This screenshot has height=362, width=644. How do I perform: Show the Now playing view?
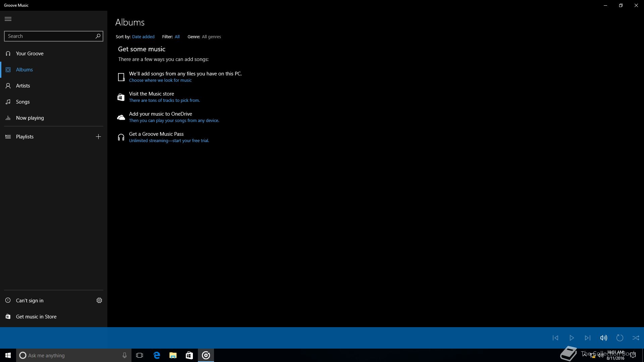click(x=54, y=118)
